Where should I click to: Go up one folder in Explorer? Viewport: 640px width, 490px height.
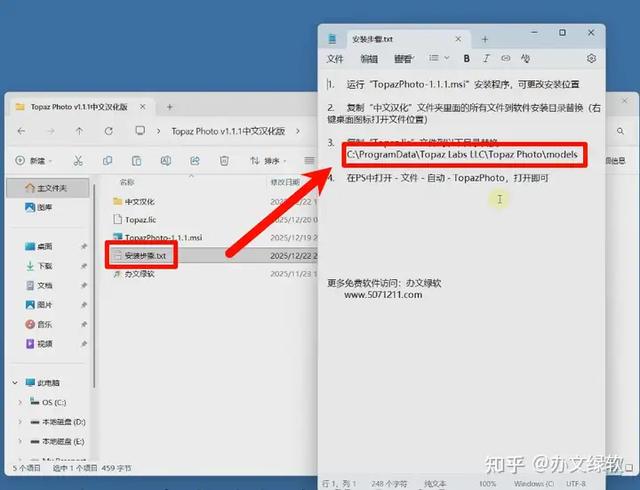(79, 131)
